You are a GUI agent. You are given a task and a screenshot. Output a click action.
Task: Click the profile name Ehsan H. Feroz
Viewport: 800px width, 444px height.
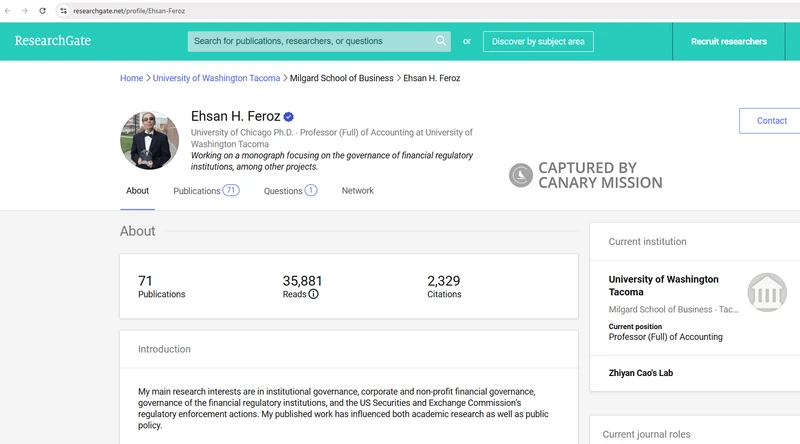point(235,116)
